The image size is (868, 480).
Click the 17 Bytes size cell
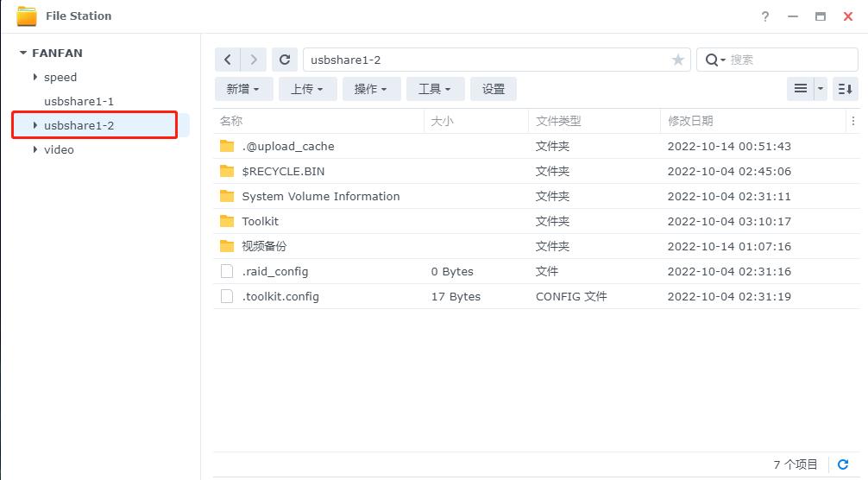[456, 296]
